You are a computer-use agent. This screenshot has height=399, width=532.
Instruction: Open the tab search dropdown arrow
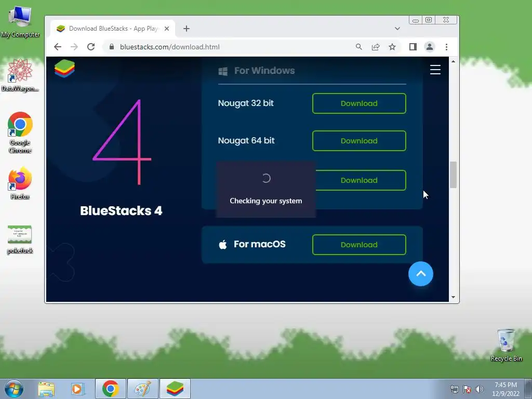coord(397,29)
